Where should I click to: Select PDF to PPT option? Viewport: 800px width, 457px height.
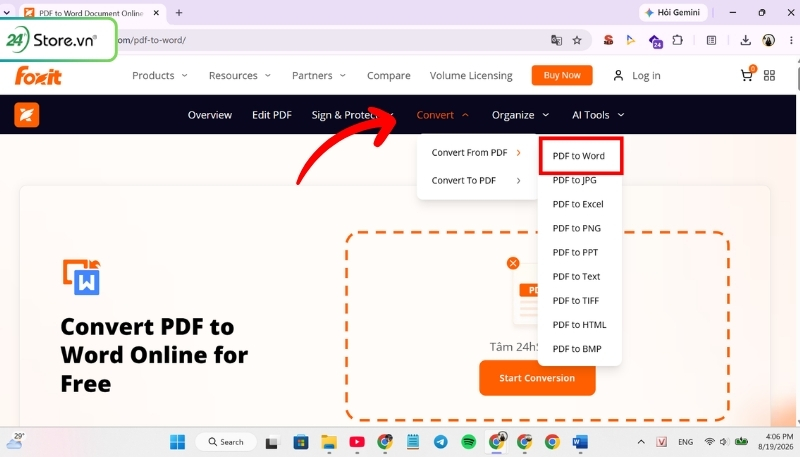575,252
